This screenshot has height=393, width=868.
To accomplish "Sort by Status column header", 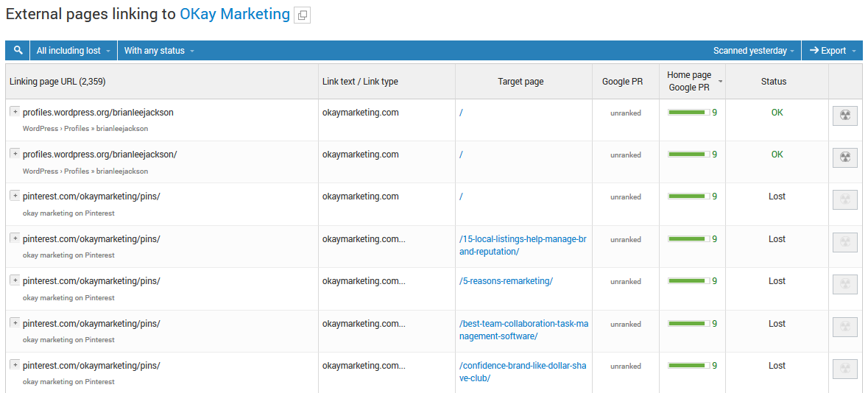I will [x=773, y=82].
